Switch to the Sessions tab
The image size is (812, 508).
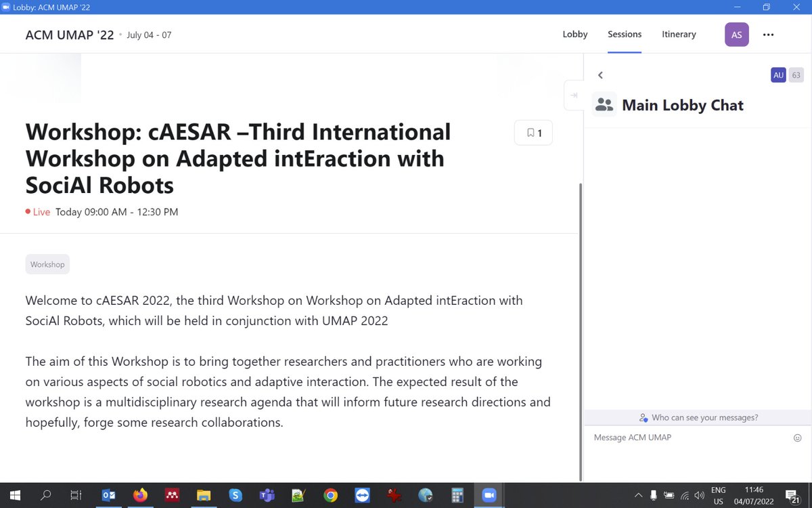tap(625, 34)
